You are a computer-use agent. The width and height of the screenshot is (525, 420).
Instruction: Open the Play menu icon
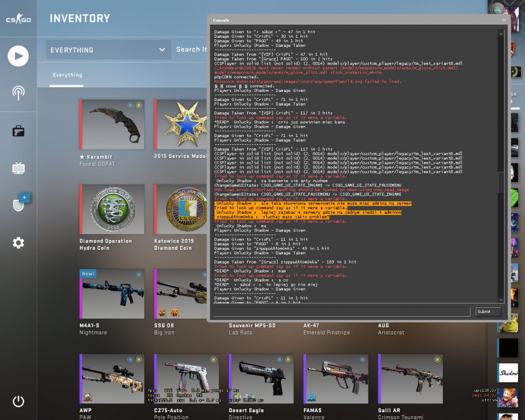18,56
